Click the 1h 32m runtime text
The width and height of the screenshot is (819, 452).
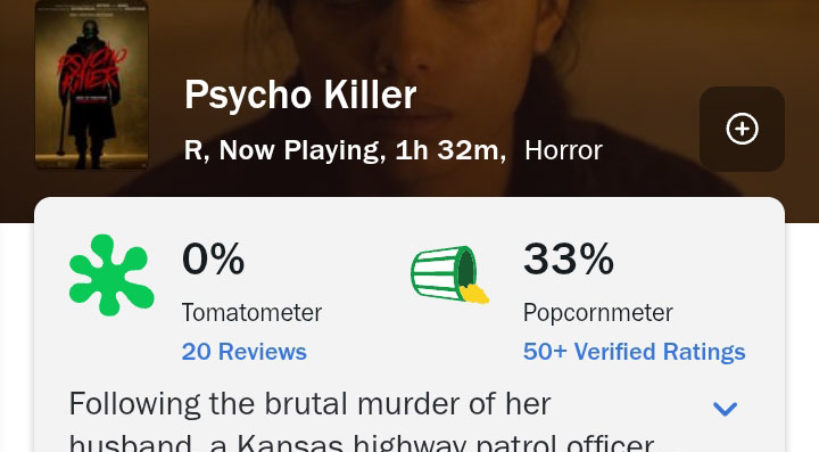[x=449, y=151]
